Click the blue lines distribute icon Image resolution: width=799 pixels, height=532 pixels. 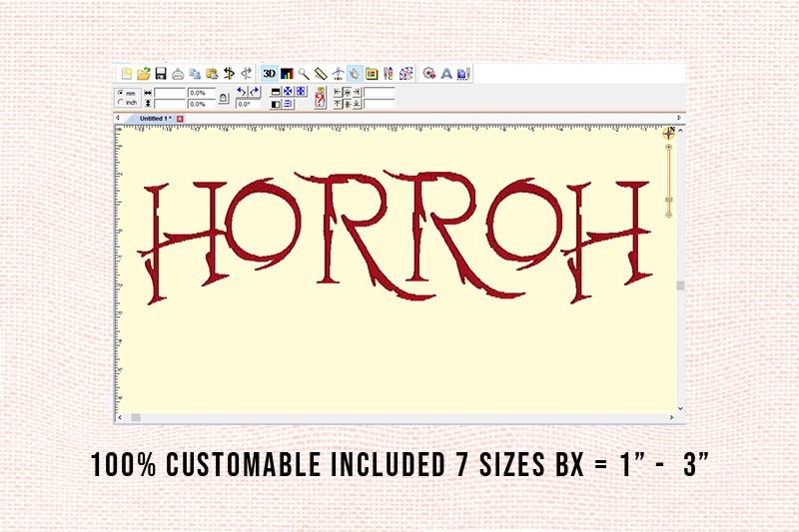(288, 105)
